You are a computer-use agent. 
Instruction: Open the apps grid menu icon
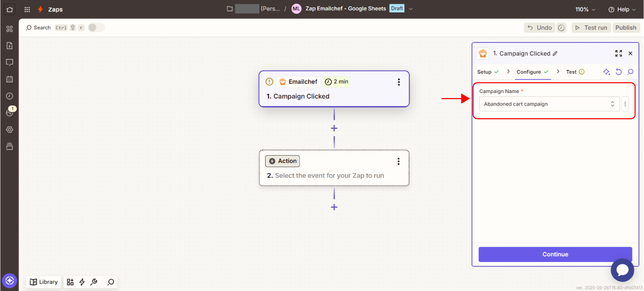(28, 9)
